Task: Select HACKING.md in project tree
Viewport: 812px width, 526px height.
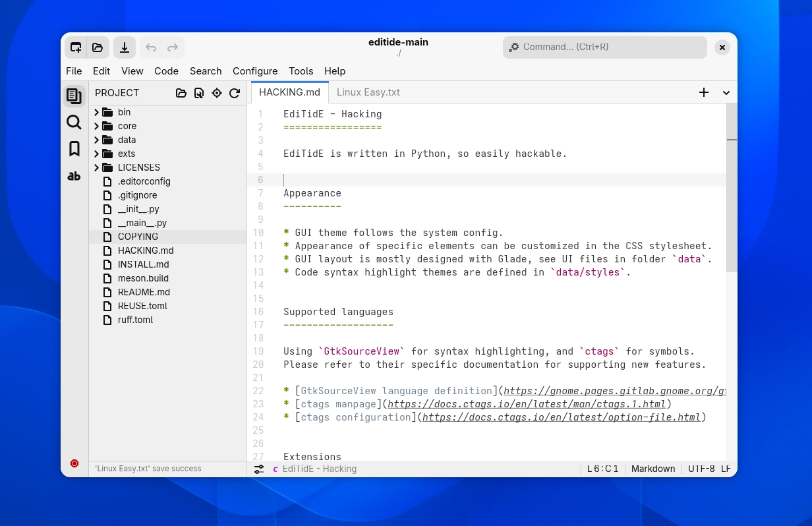Action: click(146, 250)
